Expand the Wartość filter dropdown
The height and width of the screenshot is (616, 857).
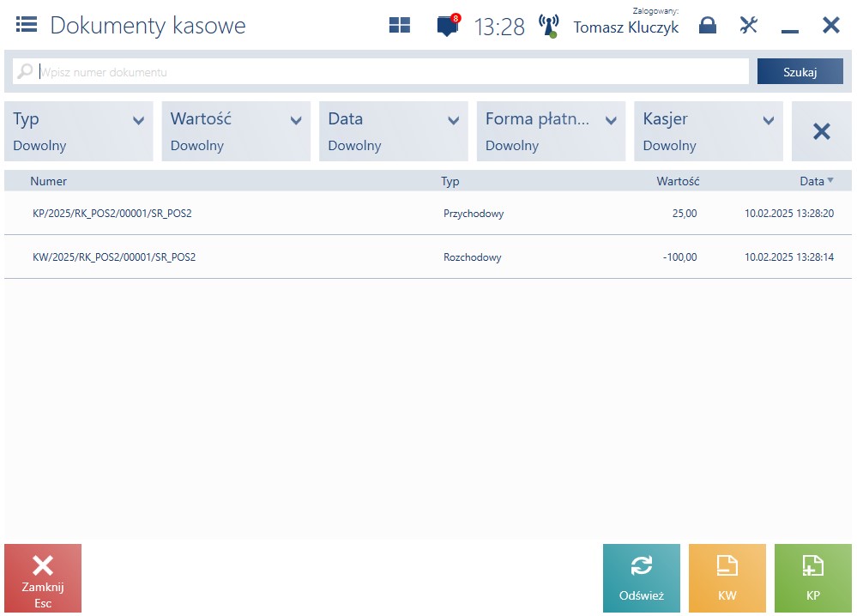[236, 131]
